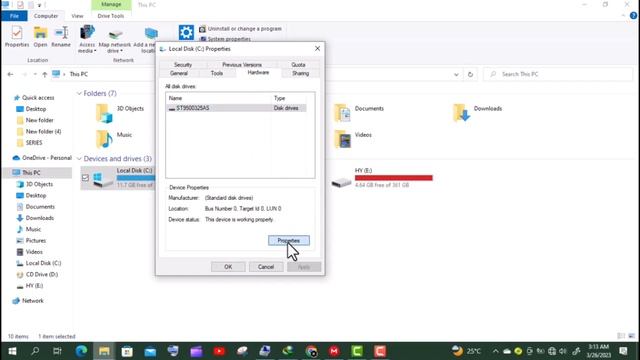Open Task View on the taskbar
Image resolution: width=640 pixels, height=360 pixels.
[58, 351]
